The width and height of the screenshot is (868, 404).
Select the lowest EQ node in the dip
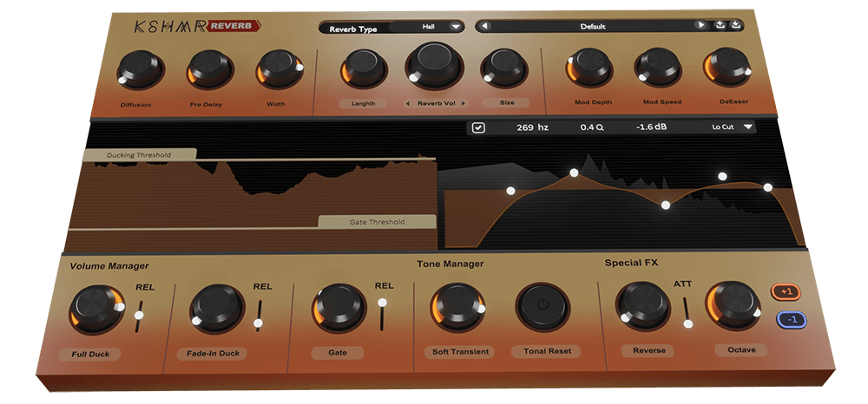pyautogui.click(x=666, y=205)
